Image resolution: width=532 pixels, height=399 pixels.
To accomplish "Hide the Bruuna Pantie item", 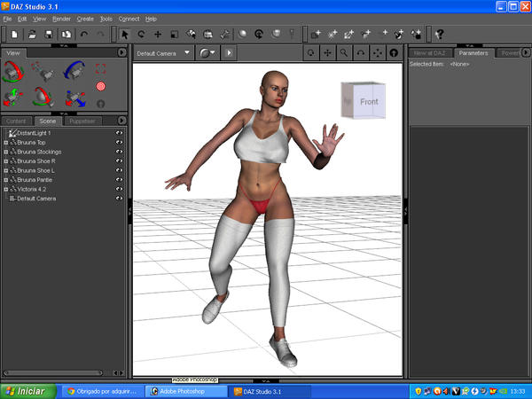I will (119, 180).
